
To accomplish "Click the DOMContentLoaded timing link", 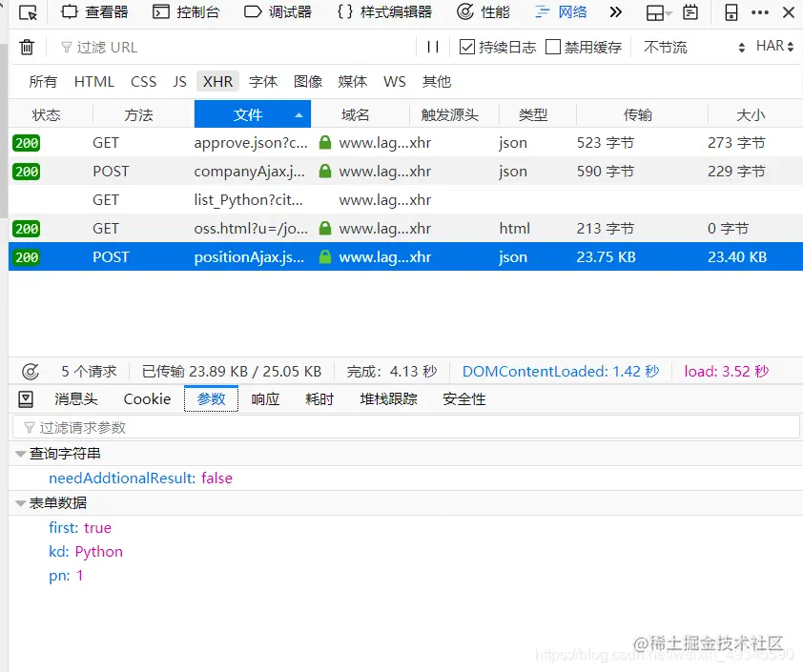I will [560, 371].
